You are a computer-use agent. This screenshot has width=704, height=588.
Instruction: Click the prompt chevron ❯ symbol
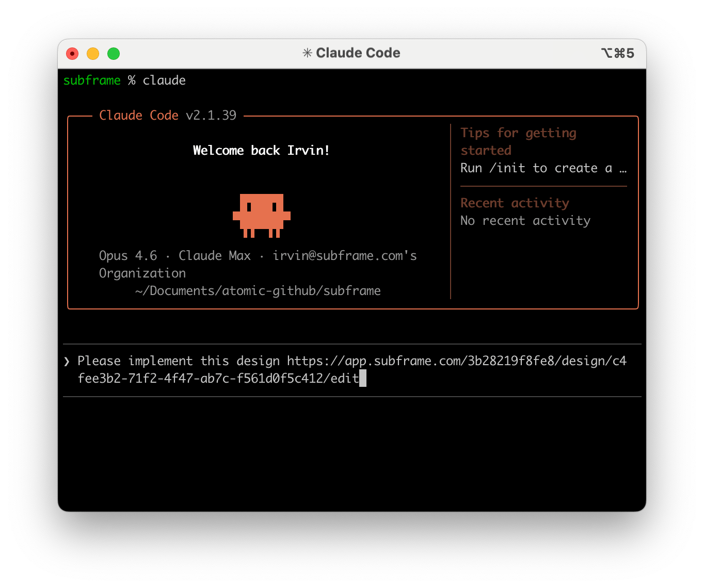coord(67,361)
